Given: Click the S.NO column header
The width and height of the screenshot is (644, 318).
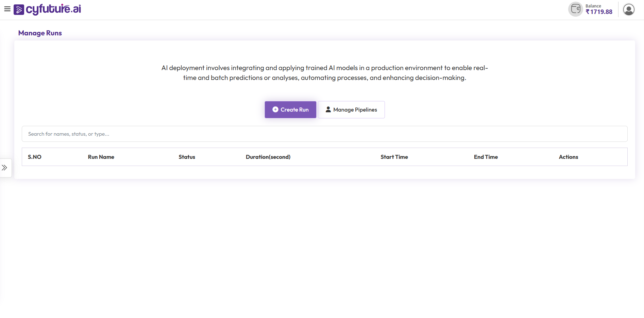Looking at the screenshot, I should point(35,157).
